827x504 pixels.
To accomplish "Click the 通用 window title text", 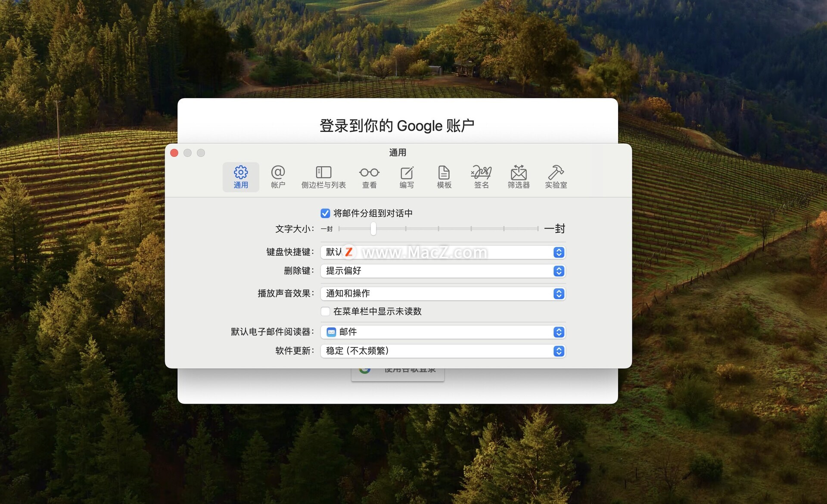I will [398, 152].
